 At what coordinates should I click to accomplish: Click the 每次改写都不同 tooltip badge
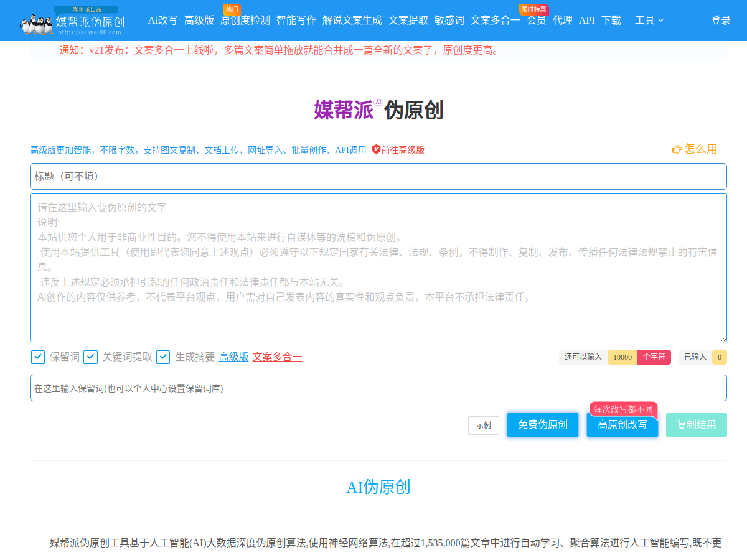624,409
